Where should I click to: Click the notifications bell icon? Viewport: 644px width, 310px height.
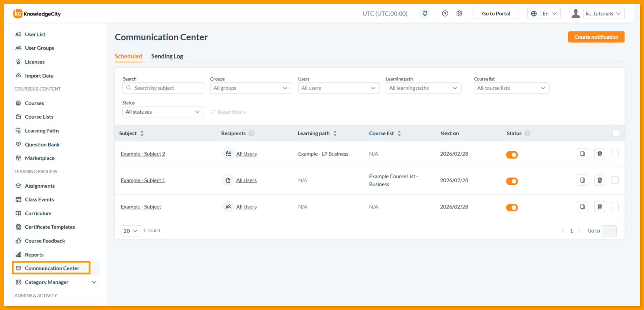click(425, 14)
